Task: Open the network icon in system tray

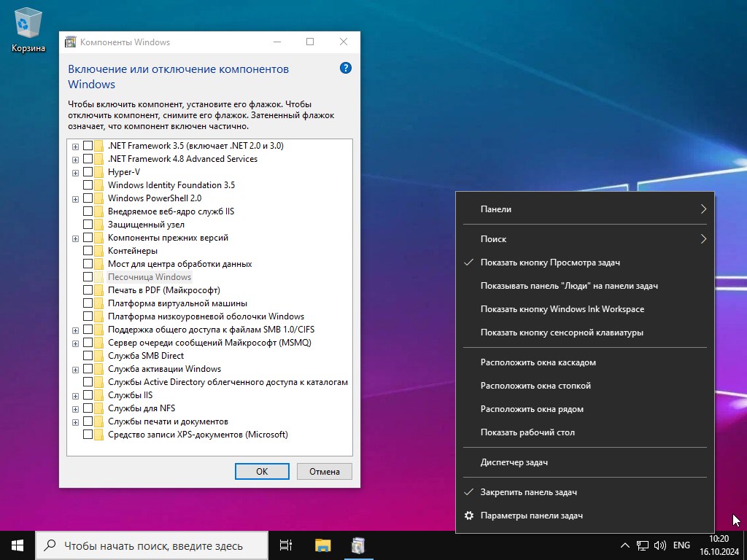Action: pos(643,545)
